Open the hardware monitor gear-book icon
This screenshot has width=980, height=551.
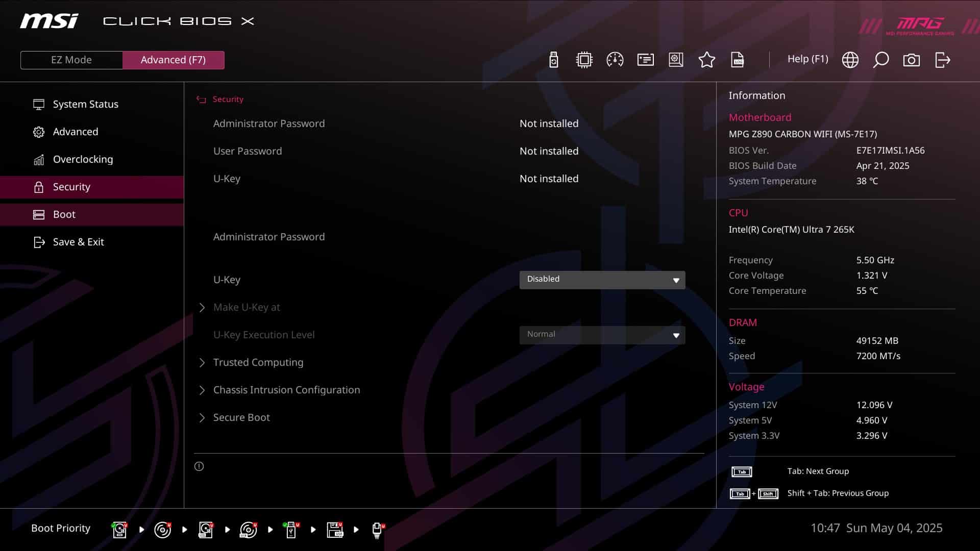(676, 60)
